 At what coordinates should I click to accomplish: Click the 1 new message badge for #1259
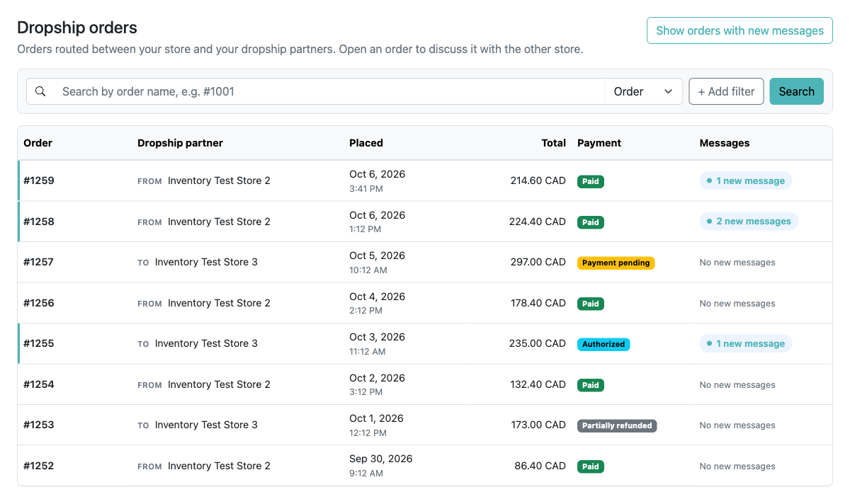(x=746, y=181)
